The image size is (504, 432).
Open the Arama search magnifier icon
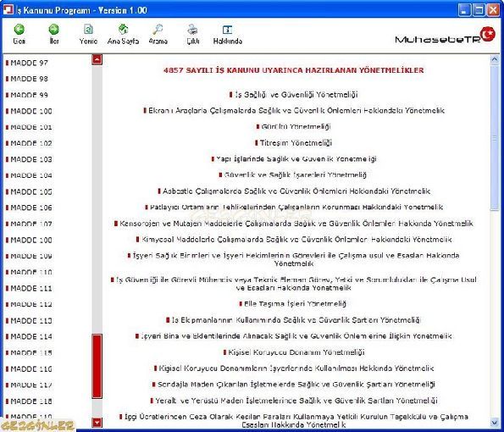point(158,30)
